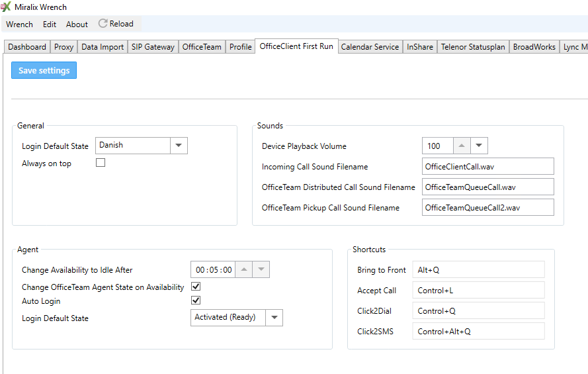The height and width of the screenshot is (374, 588).
Task: Uncheck Change OfficeTeam Agent State on Availability
Action: (x=196, y=287)
